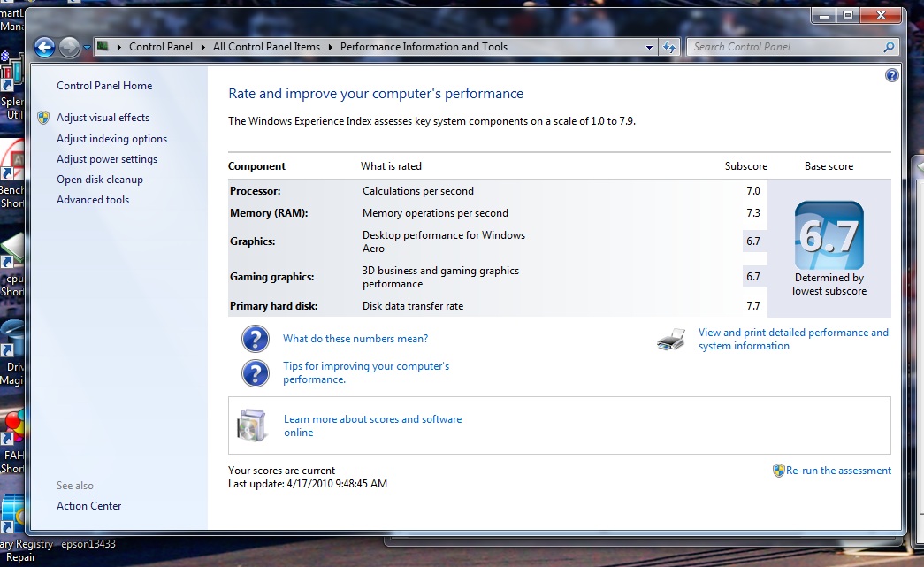924x567 pixels.
Task: Select the Memory (RAM) subscore 7.3
Action: 753,213
